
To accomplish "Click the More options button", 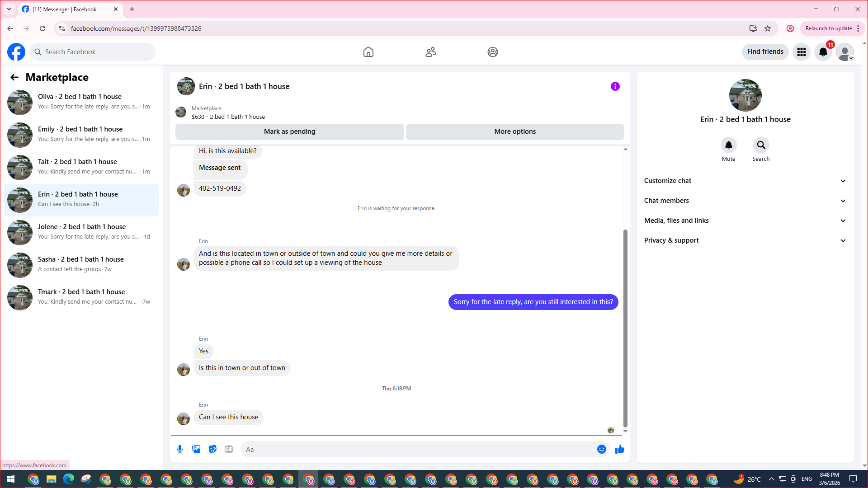I will point(514,131).
